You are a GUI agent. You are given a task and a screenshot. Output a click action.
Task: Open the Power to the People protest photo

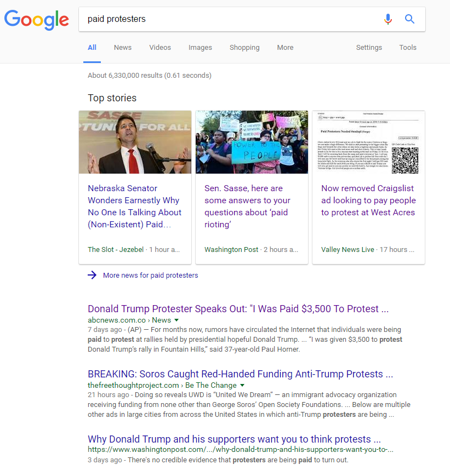tap(252, 142)
